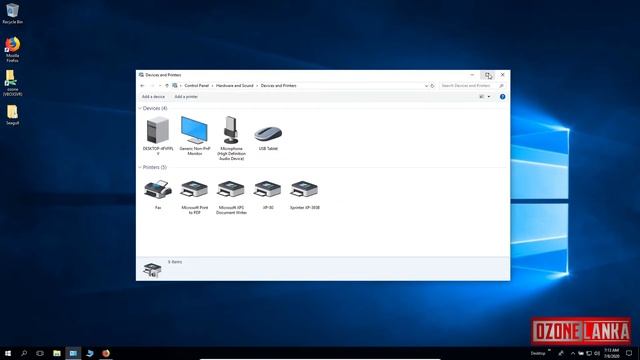The height and width of the screenshot is (360, 640).
Task: Refresh the Devices and Printers view
Action: click(432, 86)
